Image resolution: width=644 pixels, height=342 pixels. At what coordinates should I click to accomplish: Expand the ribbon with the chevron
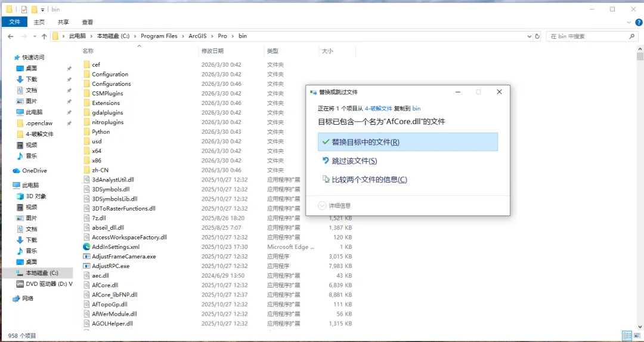[x=629, y=22]
